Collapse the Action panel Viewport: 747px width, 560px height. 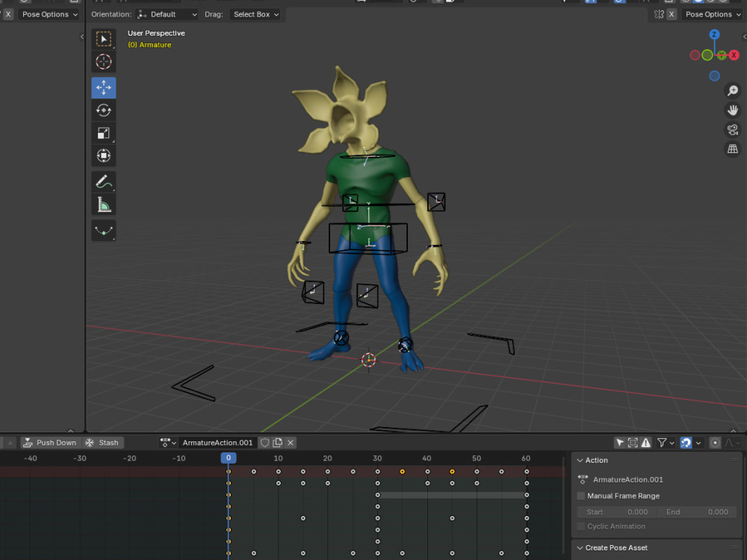(580, 461)
